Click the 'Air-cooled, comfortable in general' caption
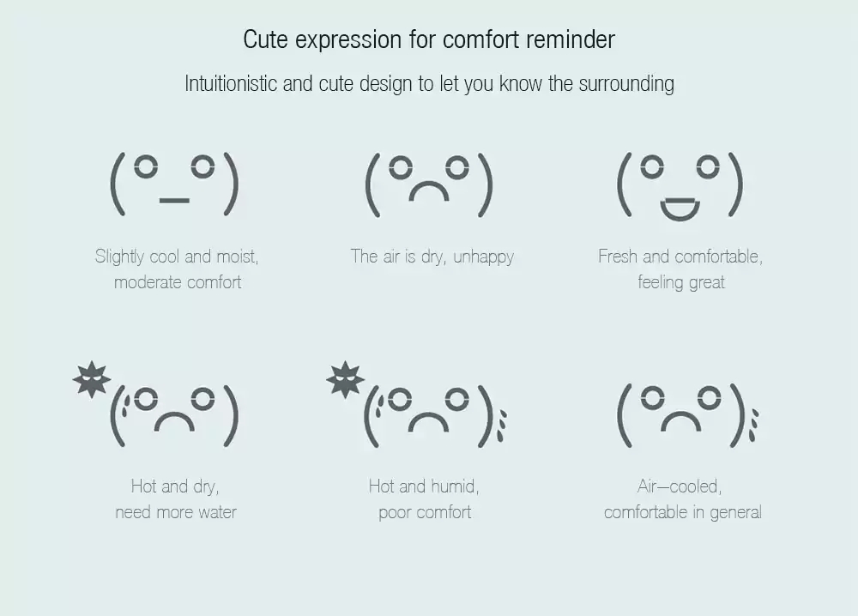The width and height of the screenshot is (858, 616). (682, 499)
